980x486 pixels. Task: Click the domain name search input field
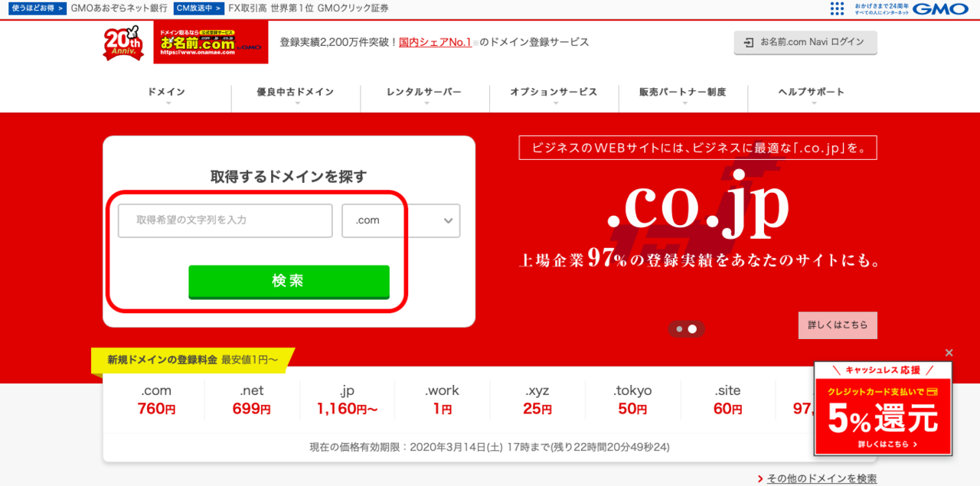click(225, 220)
